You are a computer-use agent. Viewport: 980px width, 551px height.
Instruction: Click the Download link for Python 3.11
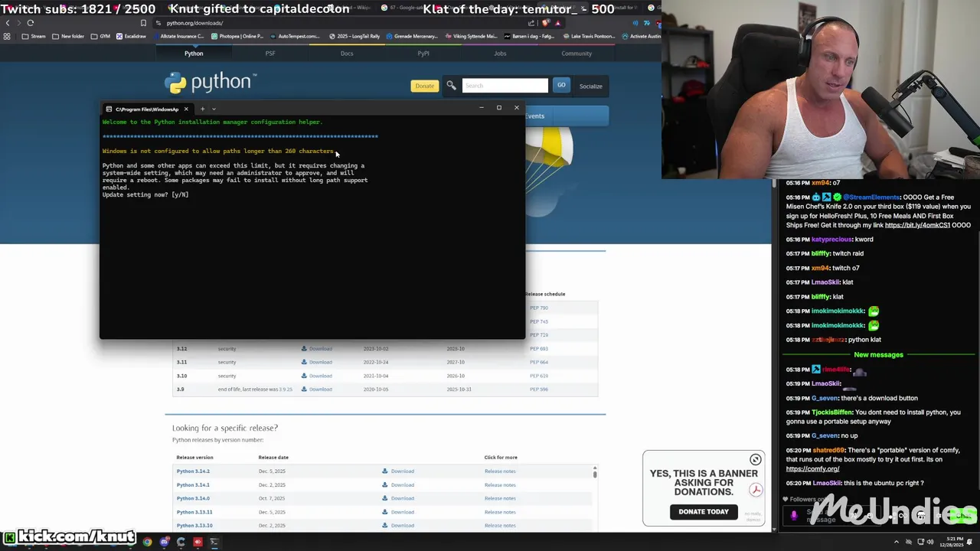(317, 362)
